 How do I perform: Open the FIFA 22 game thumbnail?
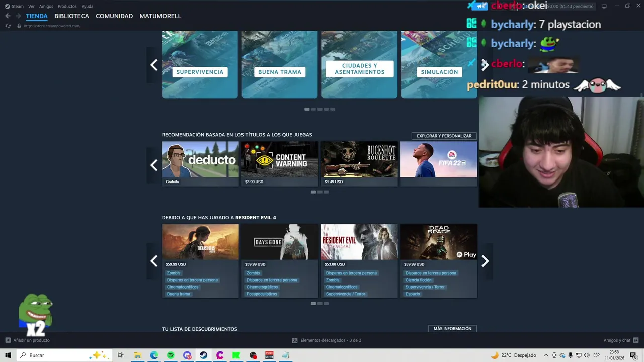[439, 159]
